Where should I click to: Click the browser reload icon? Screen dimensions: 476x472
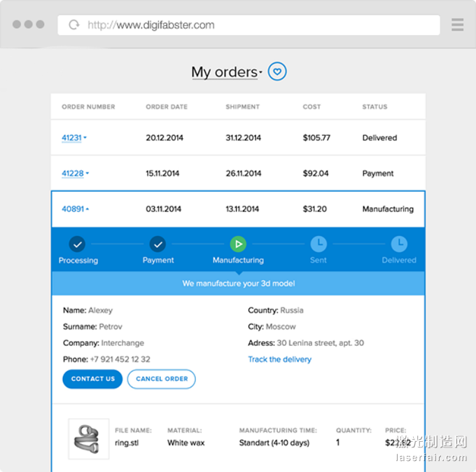point(73,25)
